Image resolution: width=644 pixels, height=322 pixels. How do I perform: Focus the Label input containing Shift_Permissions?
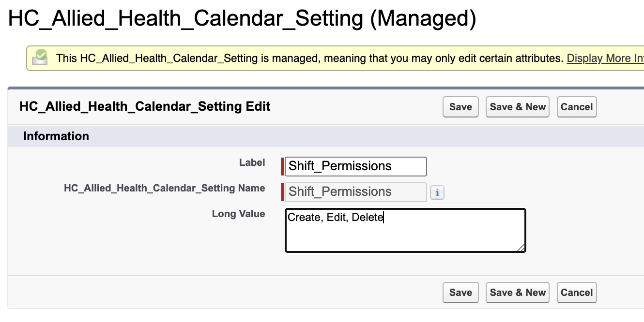[x=356, y=166]
